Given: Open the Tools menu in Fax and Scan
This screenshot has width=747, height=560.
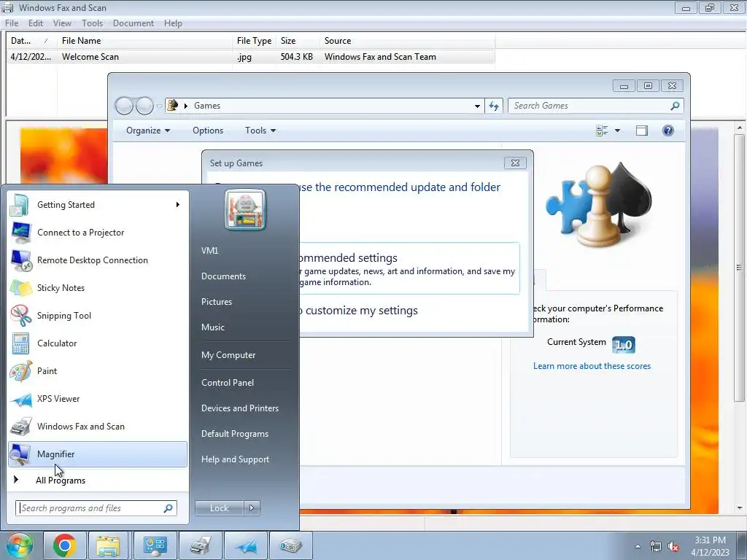Looking at the screenshot, I should [92, 23].
